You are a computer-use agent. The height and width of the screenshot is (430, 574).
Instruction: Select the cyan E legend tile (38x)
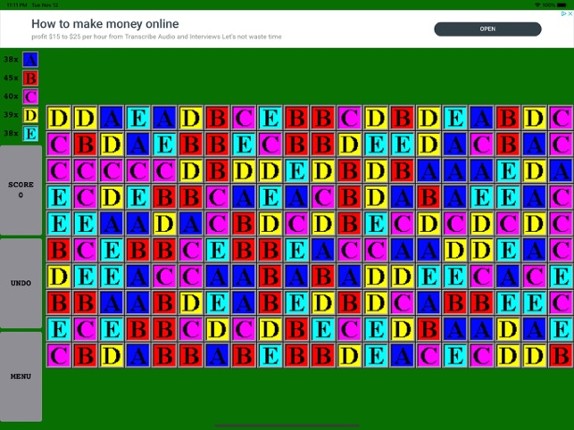pos(30,134)
